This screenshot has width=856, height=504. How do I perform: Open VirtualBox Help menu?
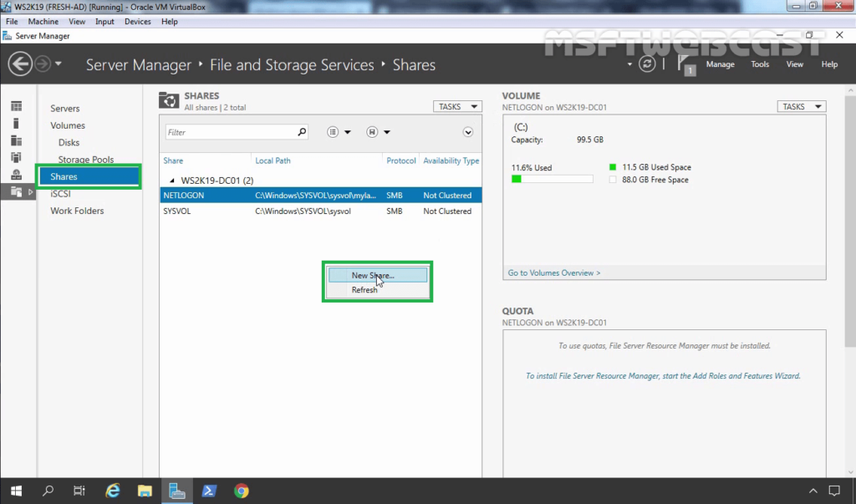point(169,21)
